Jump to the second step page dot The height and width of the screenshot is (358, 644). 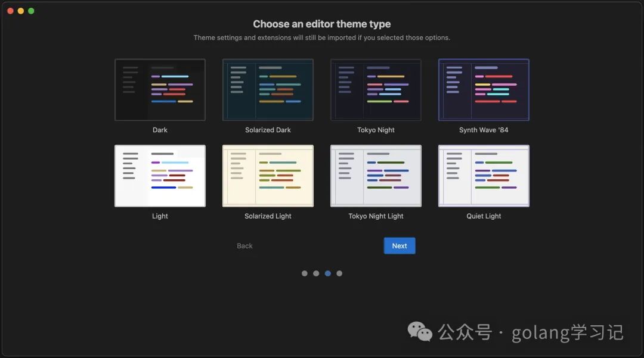point(316,273)
